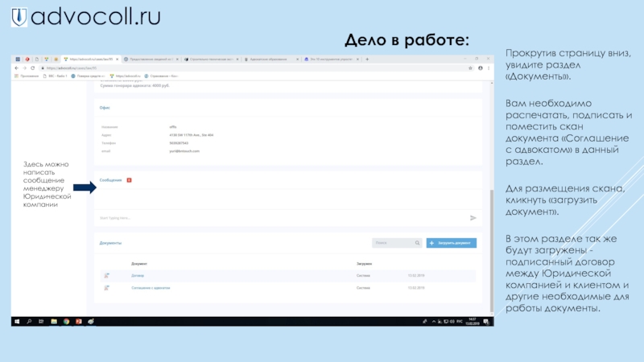This screenshot has height=362, width=644.
Task: Go back using the browser back arrow
Action: point(17,68)
